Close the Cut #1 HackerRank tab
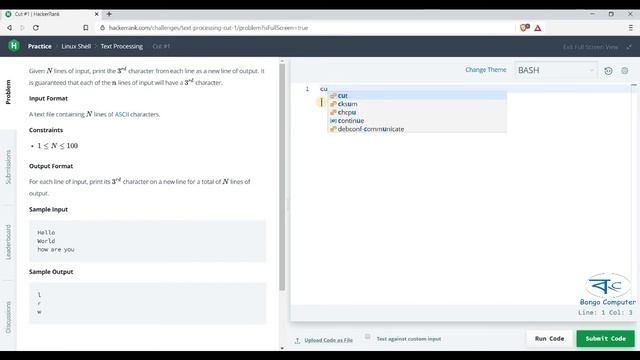640x360 pixels. (97, 14)
